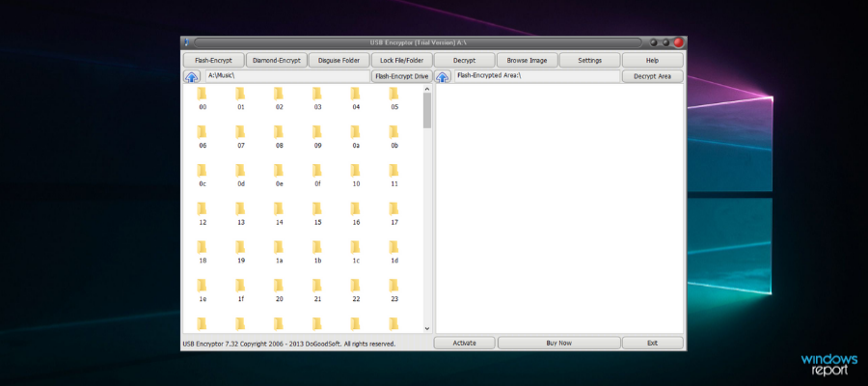Click Flash-Encrypt Drive button

coord(401,76)
